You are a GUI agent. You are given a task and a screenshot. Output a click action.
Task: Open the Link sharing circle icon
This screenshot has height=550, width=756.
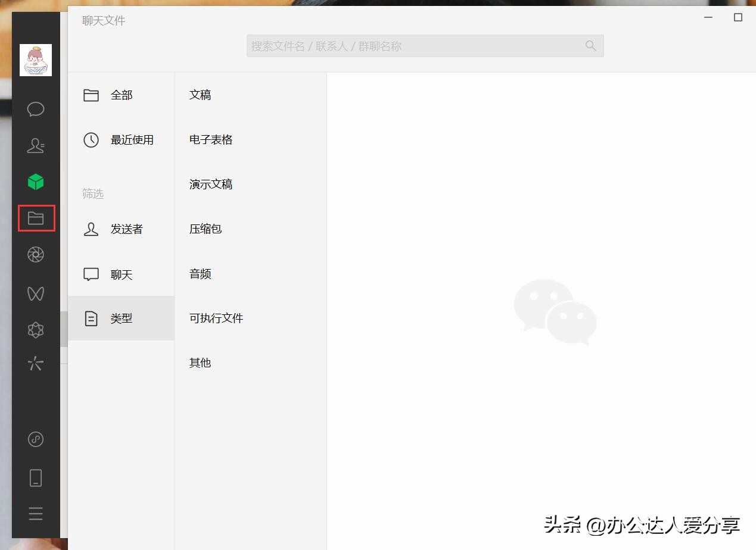(36, 439)
